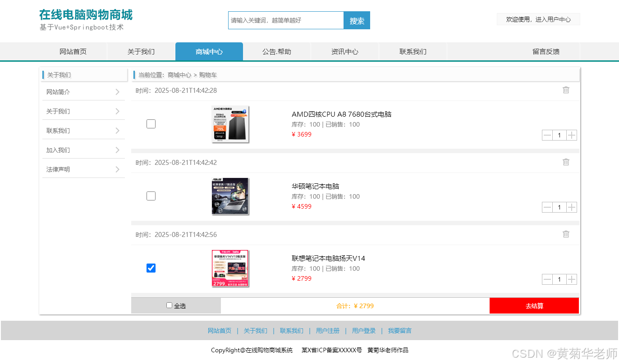
Task: Remove the 联想笔记本电脑扬天V14 item using trash icon
Action: (x=566, y=234)
